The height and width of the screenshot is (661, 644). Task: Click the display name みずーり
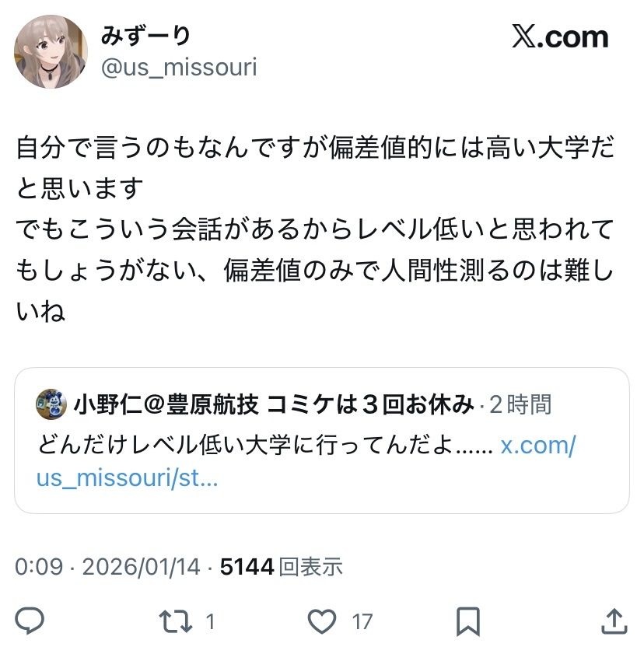(x=145, y=36)
